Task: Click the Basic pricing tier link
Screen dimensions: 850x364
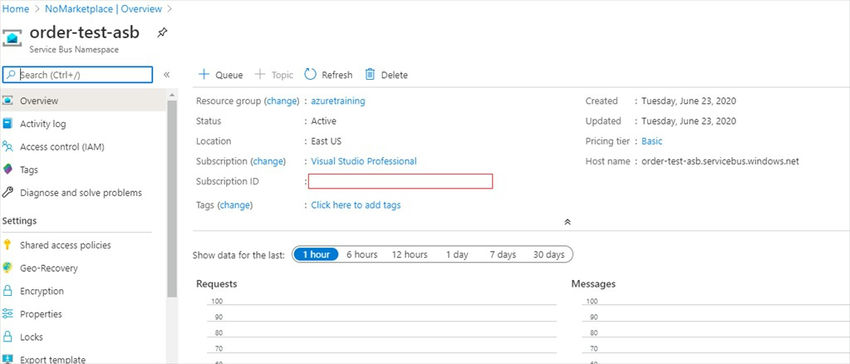Action: tap(652, 141)
